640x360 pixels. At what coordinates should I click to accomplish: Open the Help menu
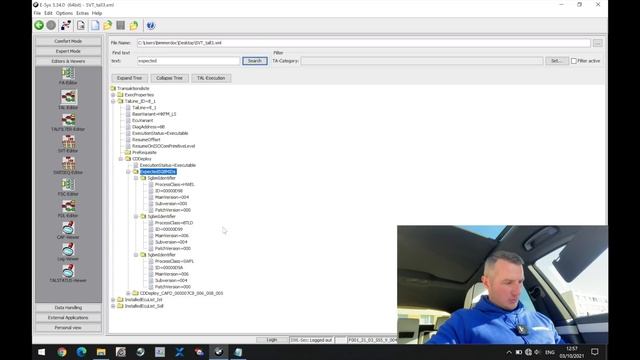[97, 13]
